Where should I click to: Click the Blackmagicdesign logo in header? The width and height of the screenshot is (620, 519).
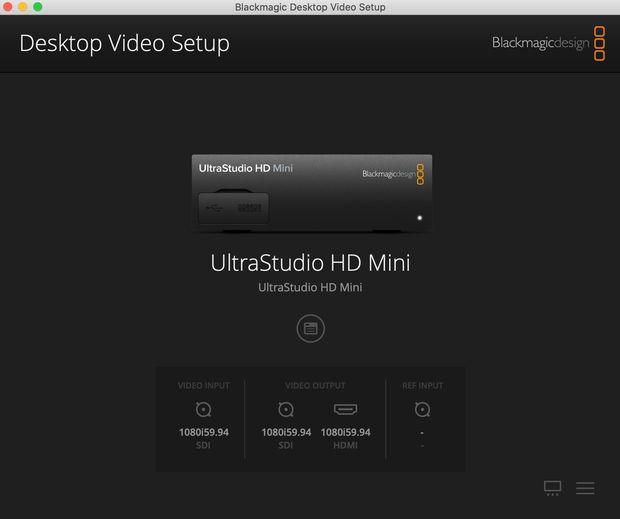point(548,43)
